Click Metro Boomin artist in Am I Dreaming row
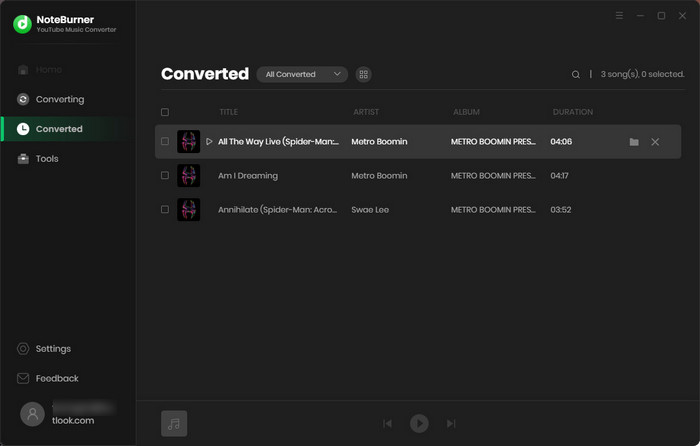 (379, 176)
